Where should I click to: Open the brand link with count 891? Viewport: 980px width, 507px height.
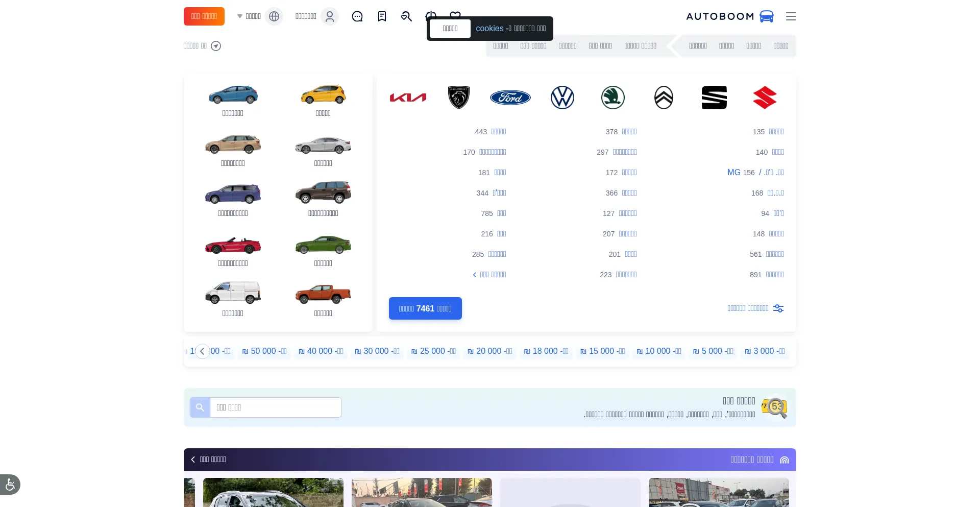(775, 275)
